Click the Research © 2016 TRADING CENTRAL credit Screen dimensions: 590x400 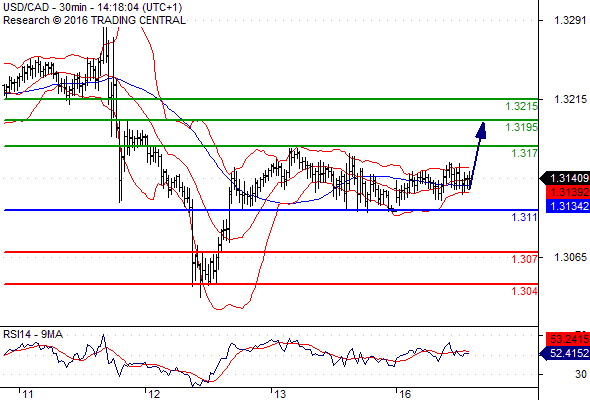tap(94, 20)
